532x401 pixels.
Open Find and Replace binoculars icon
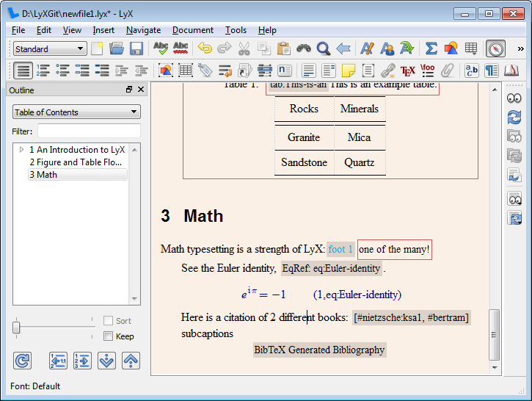tap(304, 48)
